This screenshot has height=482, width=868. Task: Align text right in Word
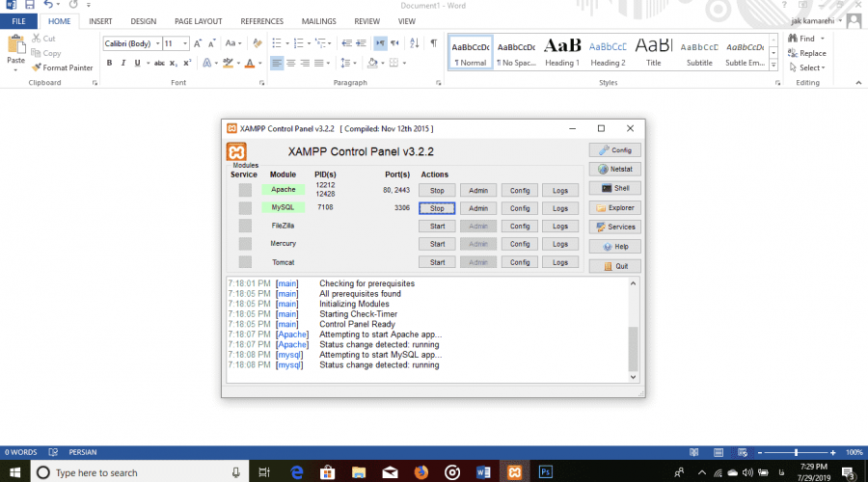[x=305, y=63]
